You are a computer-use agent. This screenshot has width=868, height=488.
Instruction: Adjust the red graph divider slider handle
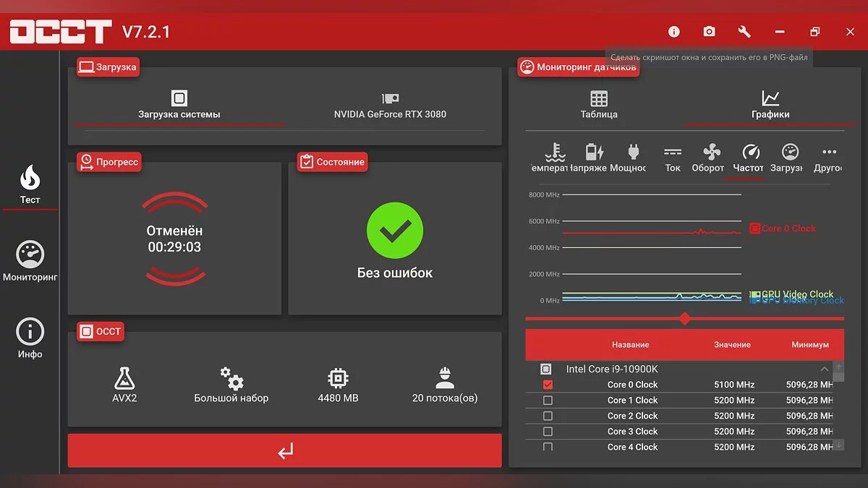point(685,318)
